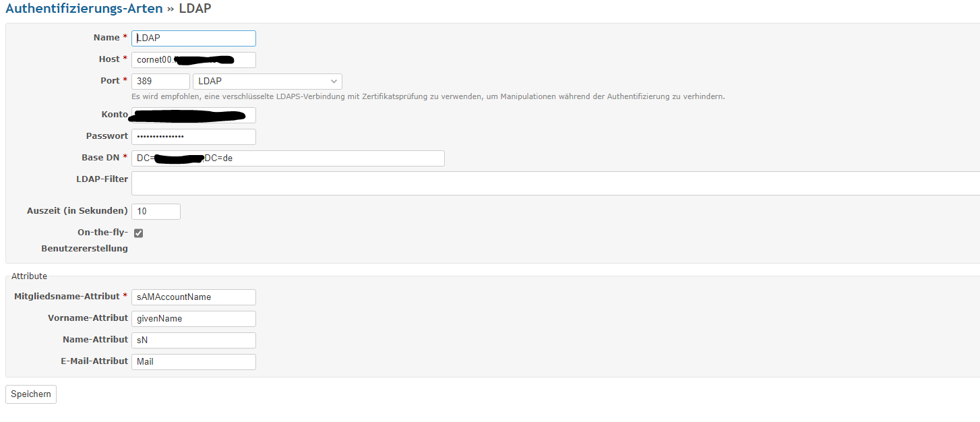
Task: Click the Konto account input field
Action: coord(193,115)
